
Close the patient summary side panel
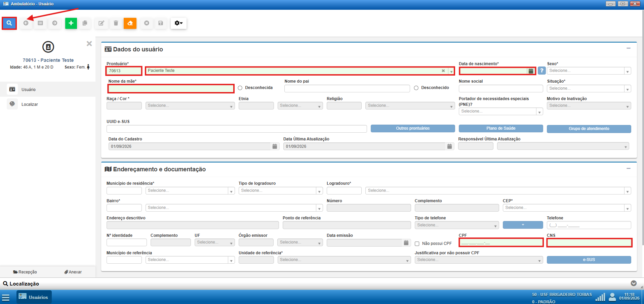click(x=89, y=44)
